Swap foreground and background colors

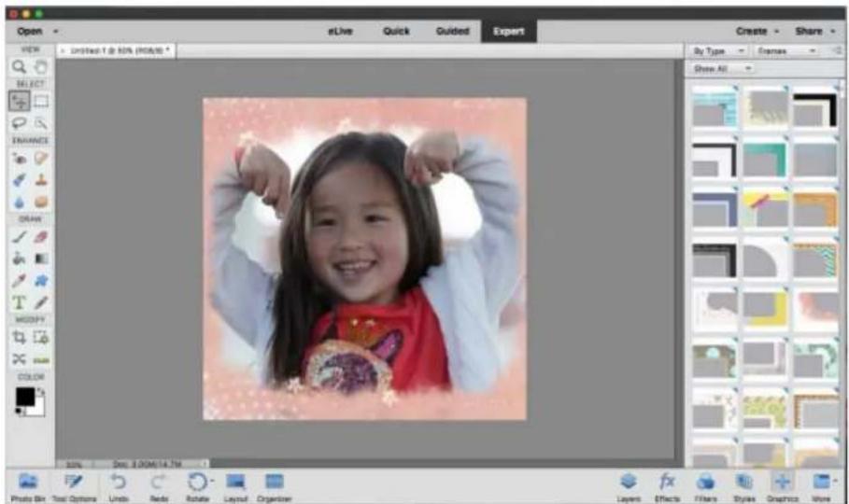click(x=41, y=391)
